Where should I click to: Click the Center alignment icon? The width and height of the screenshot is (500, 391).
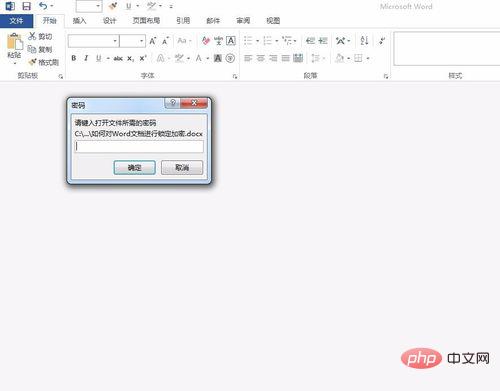261,58
